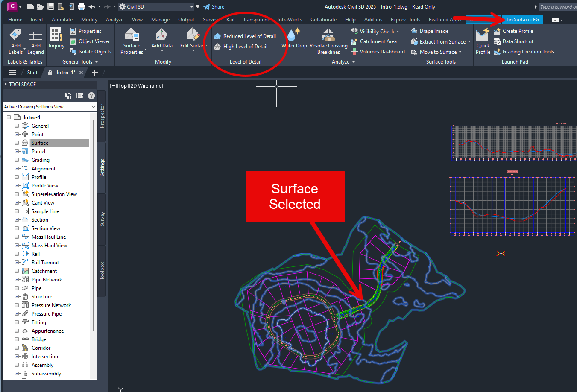Switch to the Start file tab
The width and height of the screenshot is (577, 392).
pyautogui.click(x=32, y=73)
